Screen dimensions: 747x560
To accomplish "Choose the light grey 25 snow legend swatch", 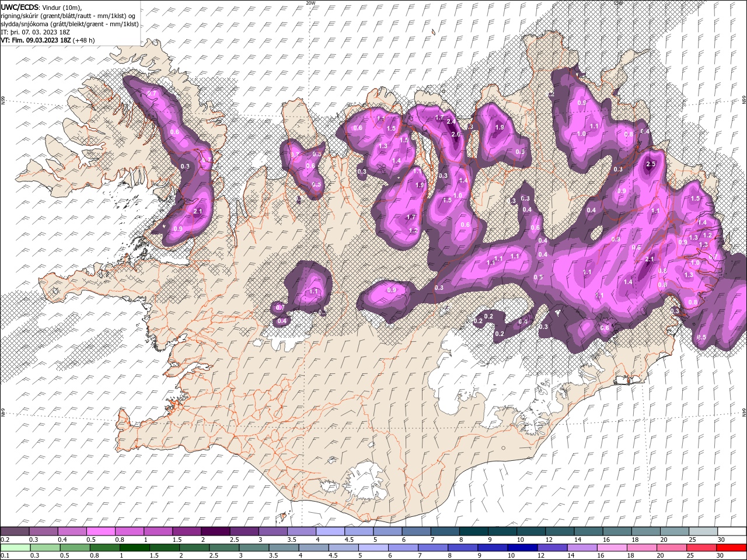I will tap(703, 531).
